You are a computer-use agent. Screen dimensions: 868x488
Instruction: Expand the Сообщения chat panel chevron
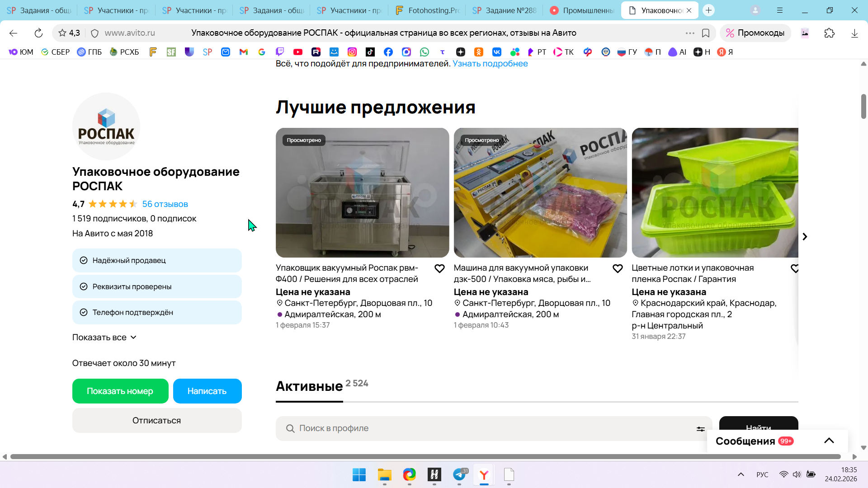[x=829, y=441]
